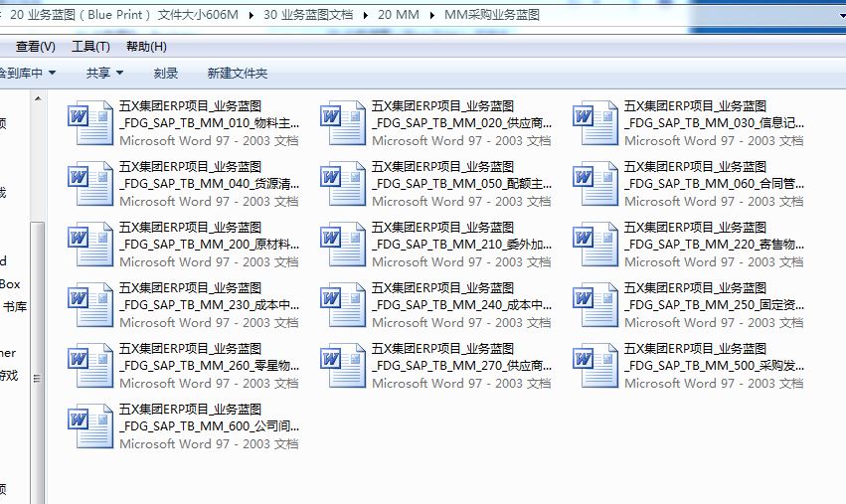
Task: Select the MM_020 供应商 Word file icon
Action: 343,123
